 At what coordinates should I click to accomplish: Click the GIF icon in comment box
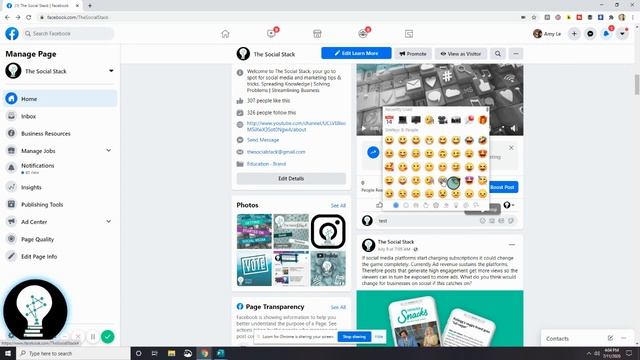click(501, 221)
